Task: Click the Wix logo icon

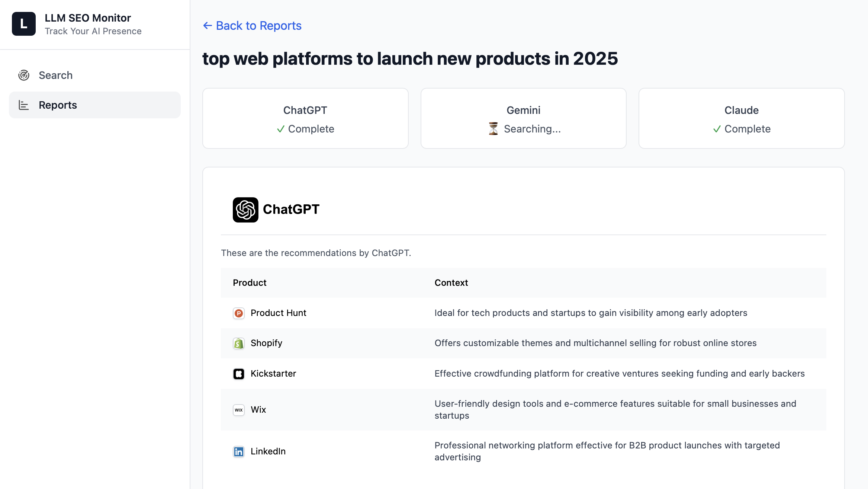Action: [239, 410]
